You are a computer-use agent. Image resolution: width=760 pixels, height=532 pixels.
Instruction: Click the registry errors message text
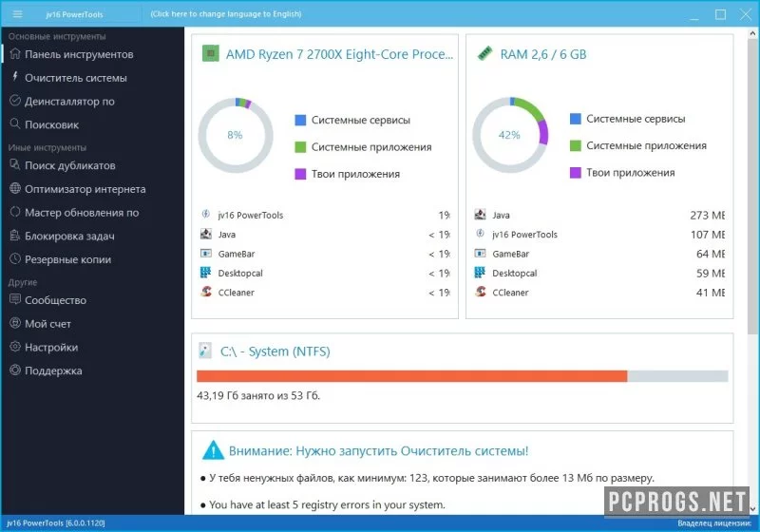coord(327,504)
